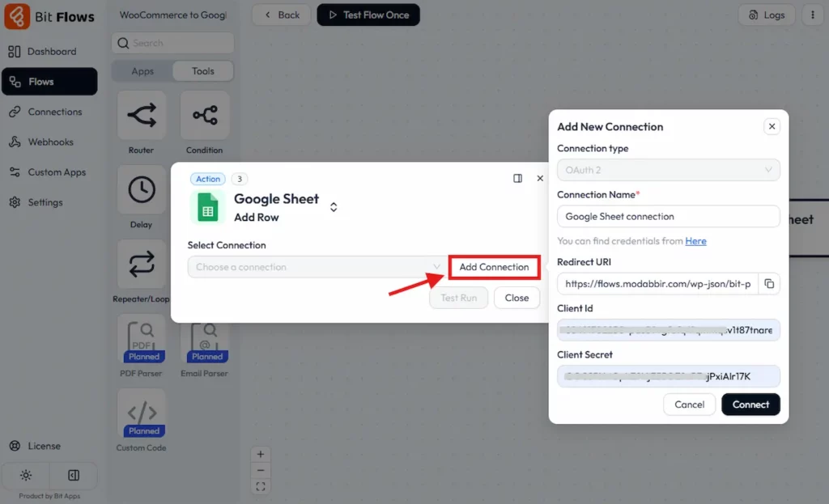
Task: Zoom in on the canvas
Action: coord(261,454)
